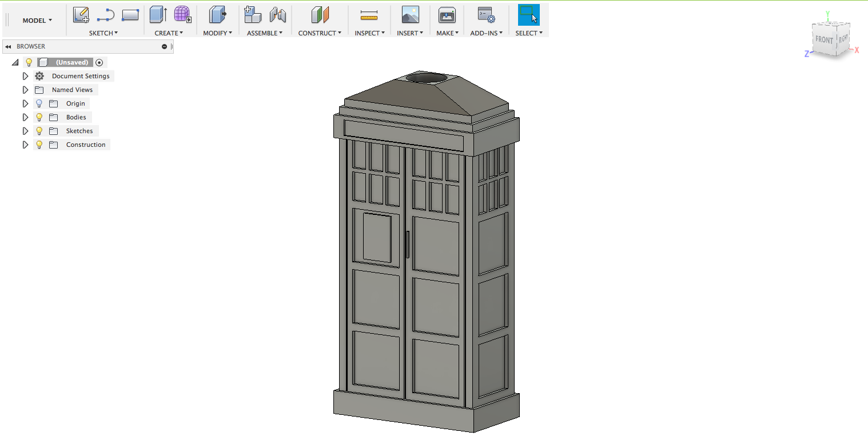The height and width of the screenshot is (444, 868).
Task: Open the SELECT dropdown menu
Action: (x=529, y=33)
